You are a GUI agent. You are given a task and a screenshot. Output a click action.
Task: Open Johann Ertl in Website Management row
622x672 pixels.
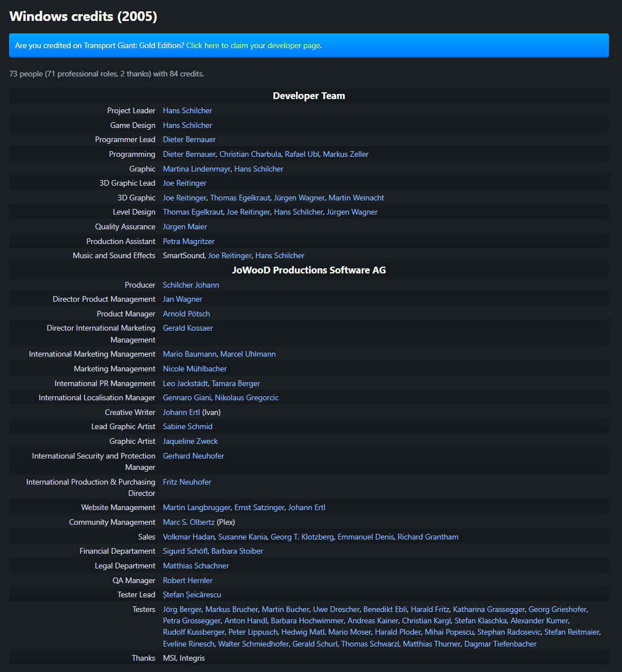tap(307, 507)
